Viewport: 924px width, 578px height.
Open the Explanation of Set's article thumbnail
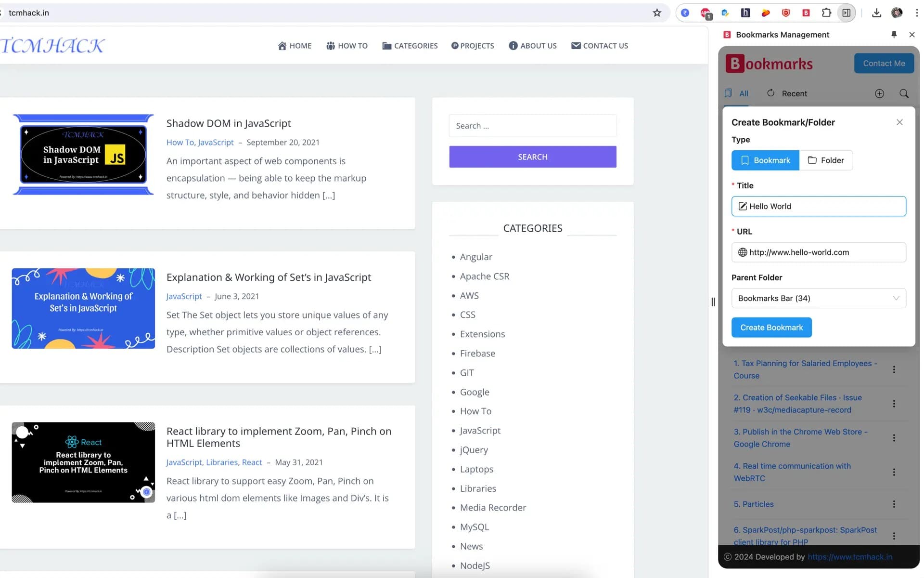(83, 308)
